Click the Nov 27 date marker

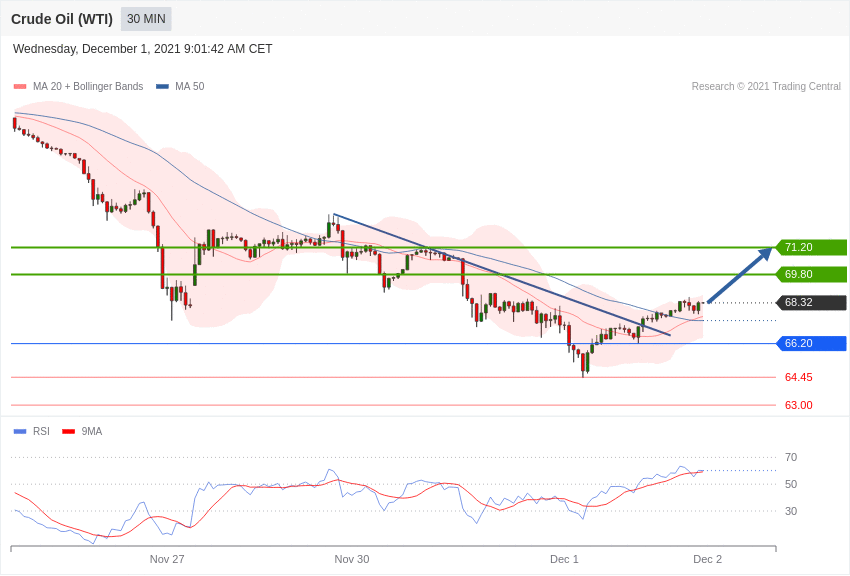click(x=167, y=559)
